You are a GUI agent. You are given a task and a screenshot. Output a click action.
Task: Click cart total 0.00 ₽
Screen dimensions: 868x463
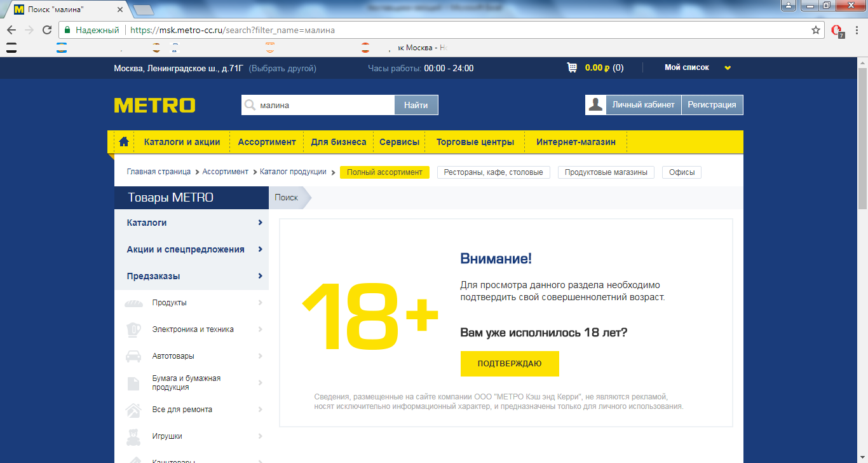click(x=597, y=68)
